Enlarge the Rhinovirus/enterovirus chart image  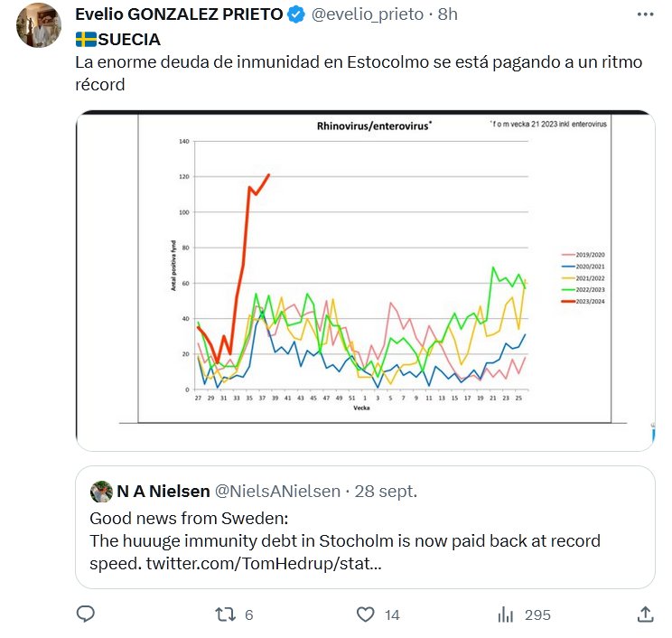364,280
